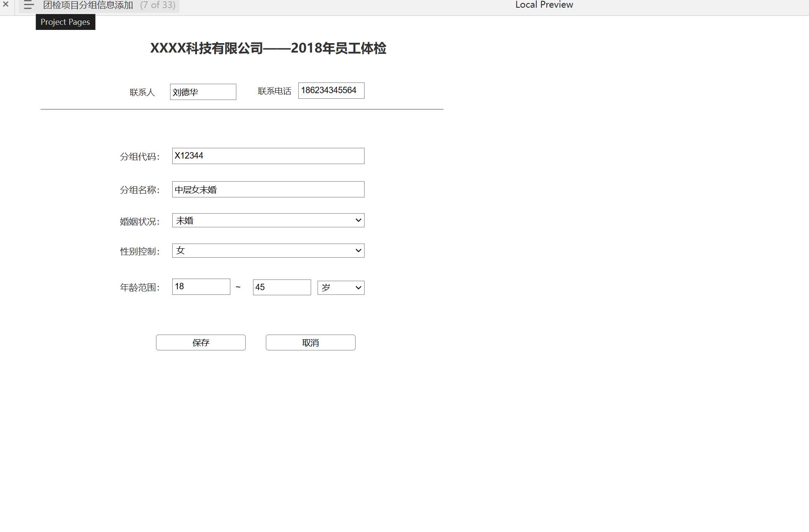
Task: Focus the 联系电话 input field
Action: click(x=331, y=91)
